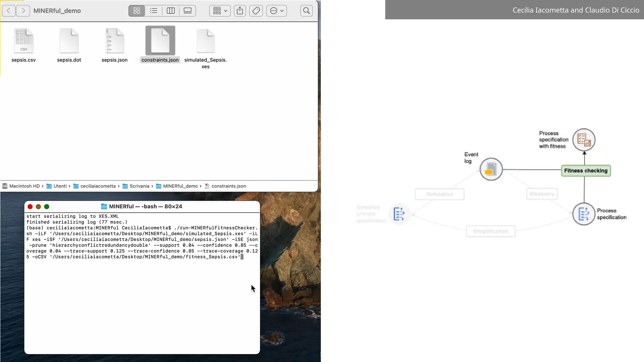Click the Share toolbar icon
Viewport: 644px width, 362px height.
(240, 11)
